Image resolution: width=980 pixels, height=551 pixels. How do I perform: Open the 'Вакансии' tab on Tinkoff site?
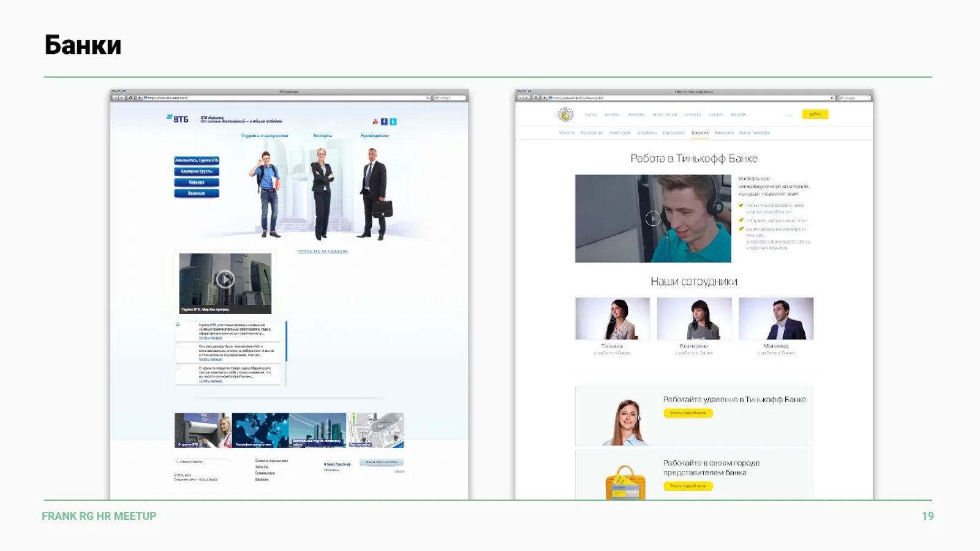click(699, 133)
